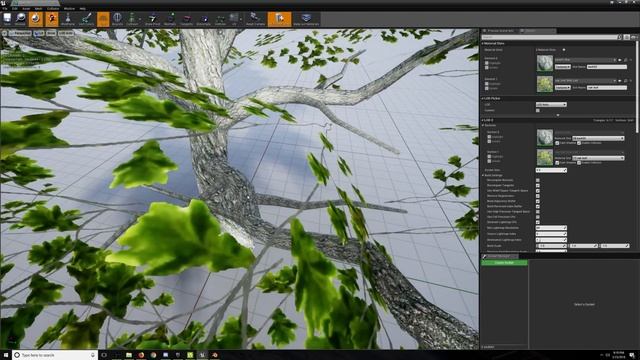Toggle Recompute Tangents checkbox
This screenshot has height=360, width=640.
tap(538, 185)
